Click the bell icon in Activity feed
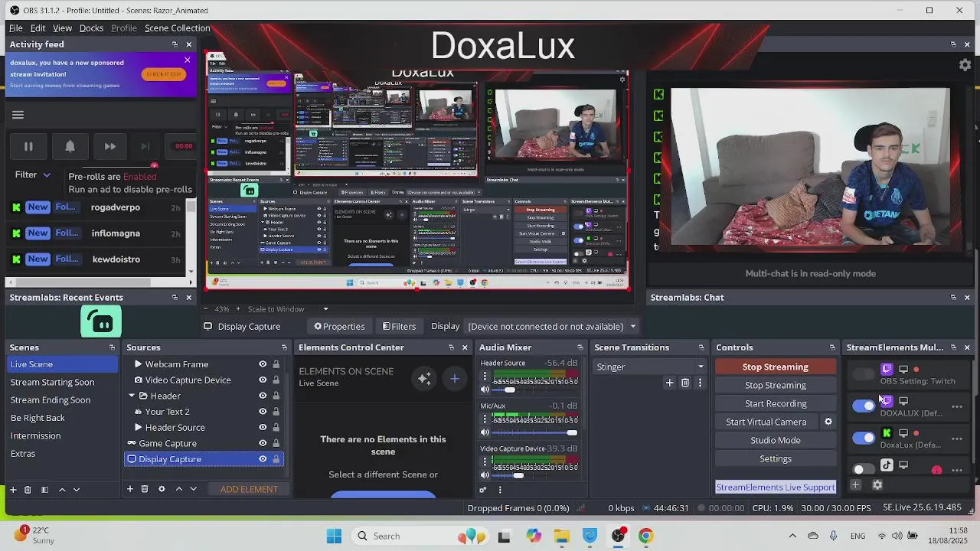980x551 pixels. point(70,146)
